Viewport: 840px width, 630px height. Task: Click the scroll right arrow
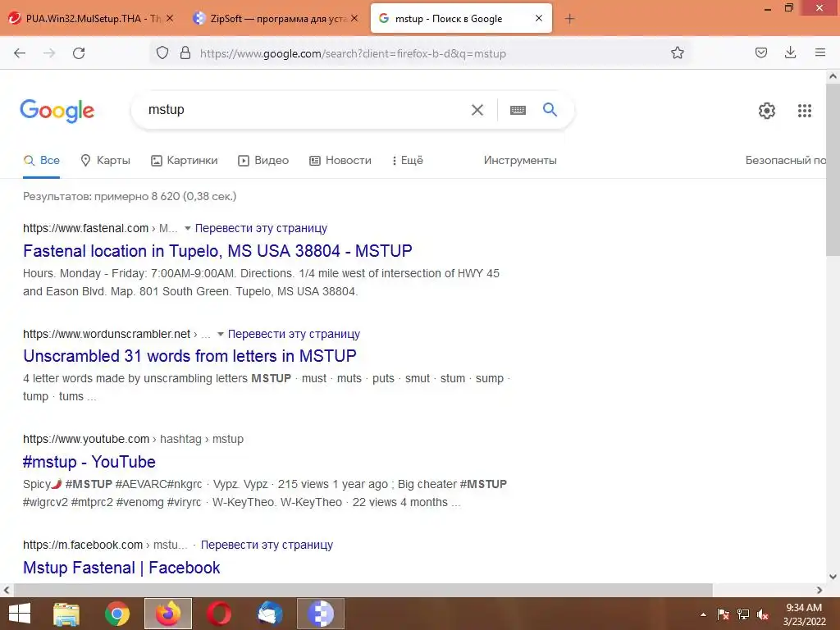[819, 591]
